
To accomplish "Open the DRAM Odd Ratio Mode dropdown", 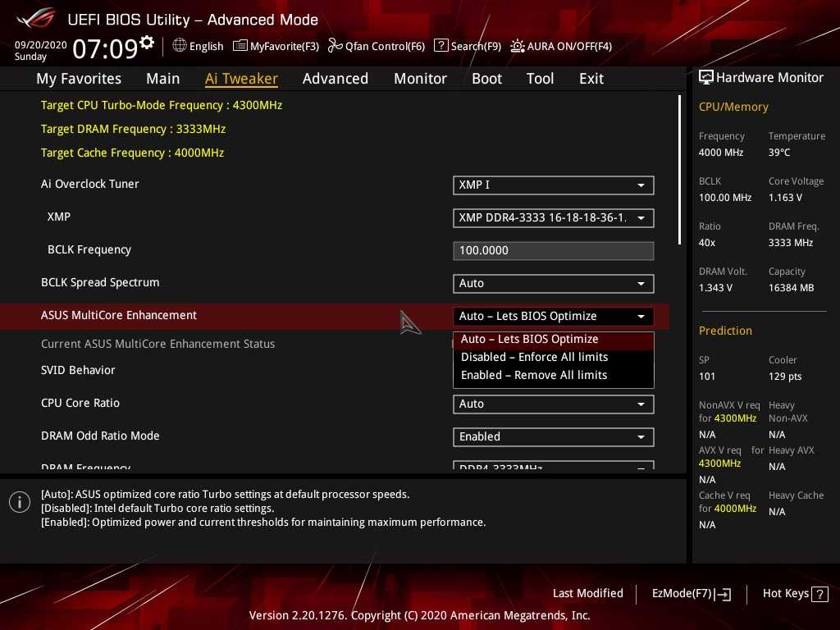I will pyautogui.click(x=553, y=437).
